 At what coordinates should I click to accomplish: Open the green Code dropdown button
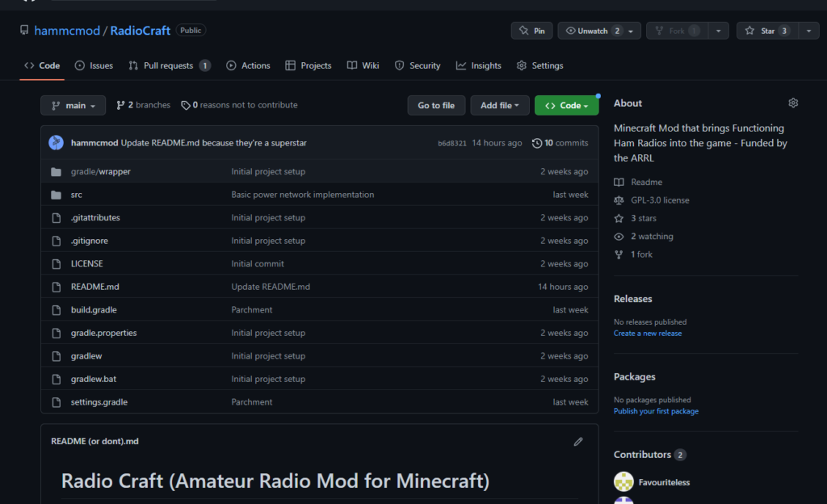pyautogui.click(x=566, y=106)
